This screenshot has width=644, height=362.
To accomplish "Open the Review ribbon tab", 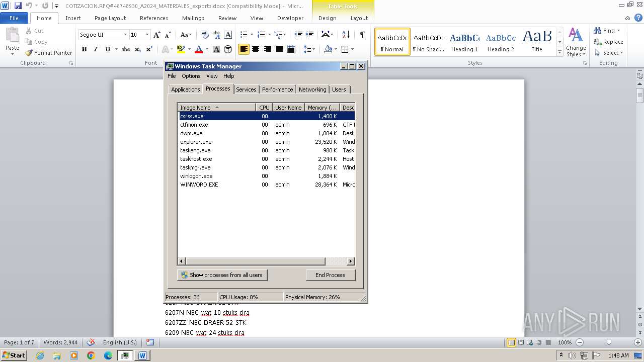I will (227, 18).
